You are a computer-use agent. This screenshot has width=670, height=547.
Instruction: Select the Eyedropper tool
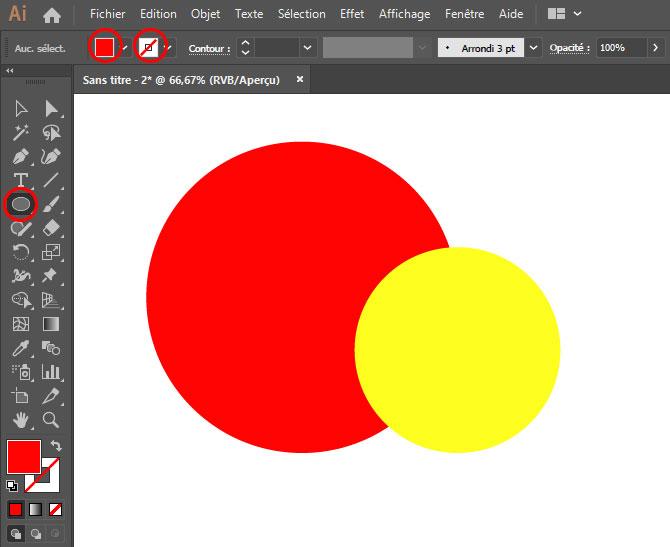21,348
